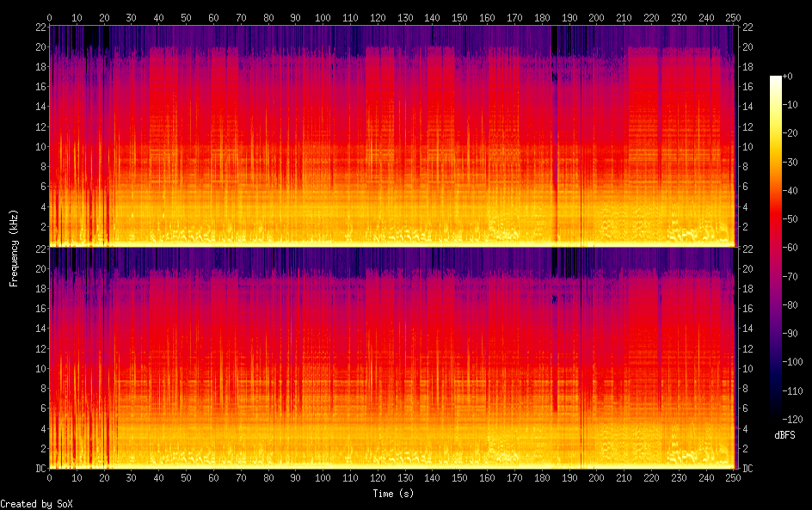
Task: Click the lower channel's right-axis "20" kHz label
Action: click(747, 268)
